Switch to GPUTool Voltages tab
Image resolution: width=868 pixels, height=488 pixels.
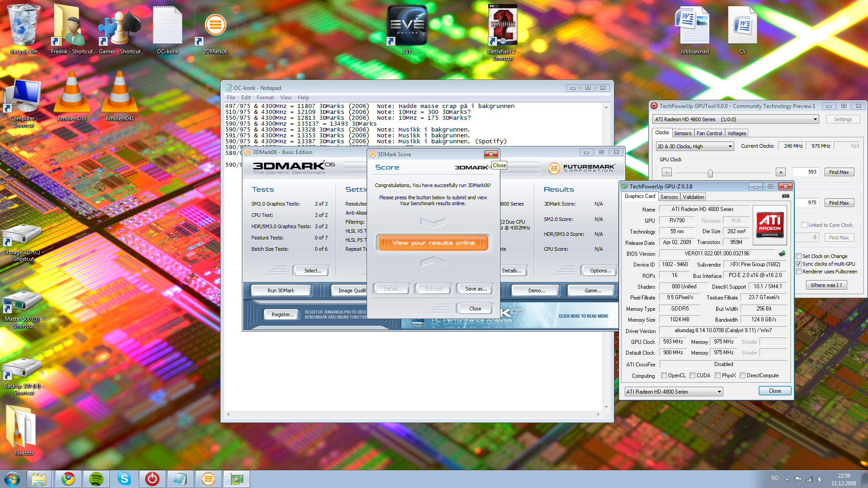[737, 133]
